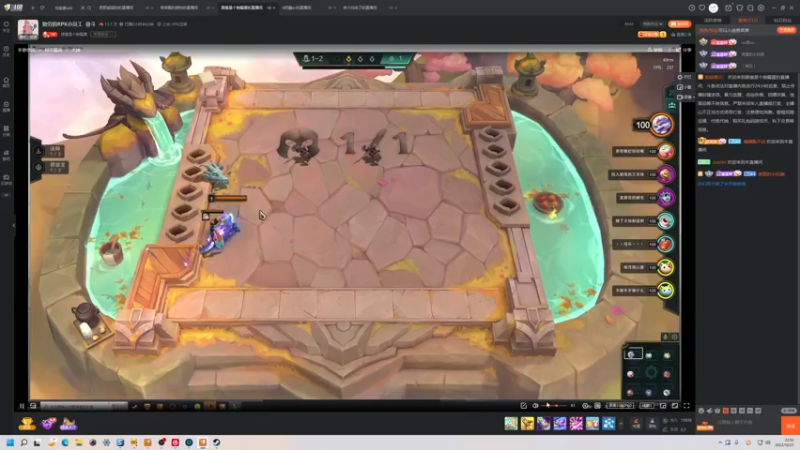Viewport: 800px width, 450px height.
Task: Open the trophy ranking icon below the player
Action: pos(27,423)
